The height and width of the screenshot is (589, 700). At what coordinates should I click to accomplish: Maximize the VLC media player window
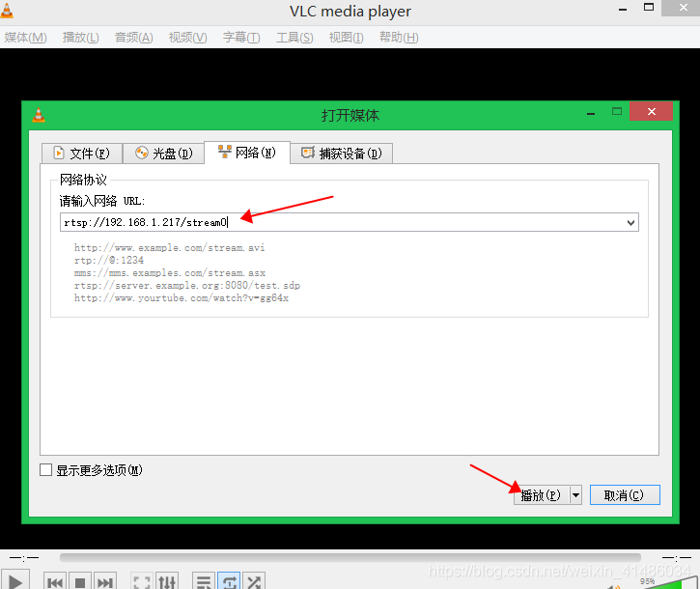(x=649, y=8)
